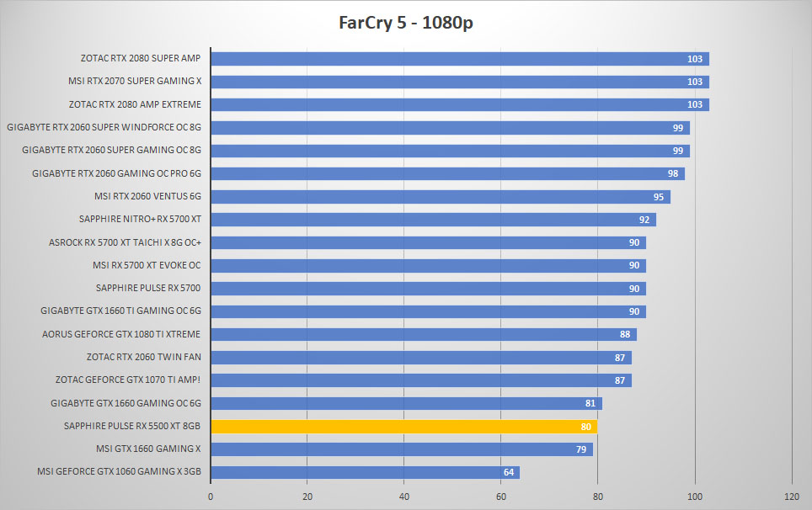The height and width of the screenshot is (510, 812).
Task: Click the value 98 data label
Action: (673, 174)
